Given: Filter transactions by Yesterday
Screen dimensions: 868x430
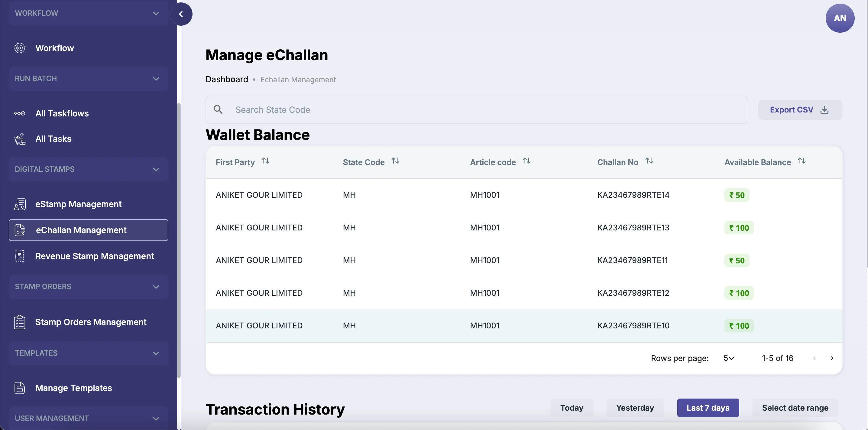Looking at the screenshot, I should (x=635, y=408).
